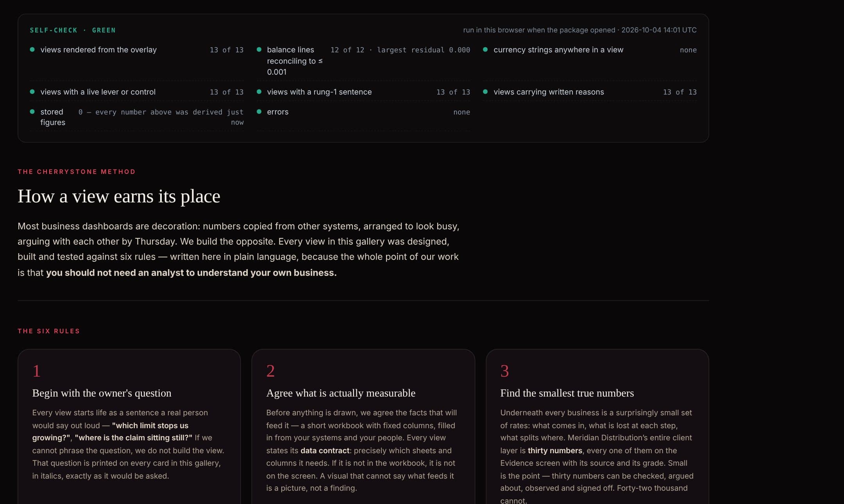Select the '12 of 12 · largest residual 0.000' value
The image size is (844, 504).
(x=400, y=50)
